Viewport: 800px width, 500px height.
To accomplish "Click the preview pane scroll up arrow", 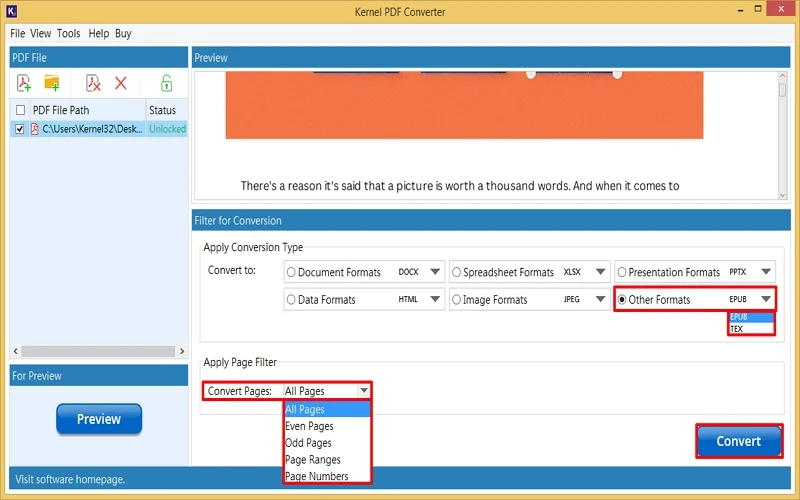I will click(783, 76).
